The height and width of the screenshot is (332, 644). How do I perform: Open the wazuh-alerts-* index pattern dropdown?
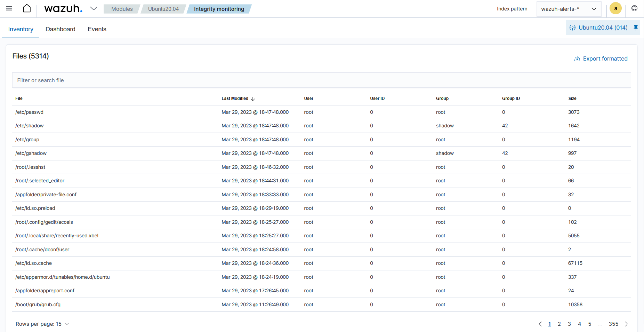pyautogui.click(x=569, y=9)
